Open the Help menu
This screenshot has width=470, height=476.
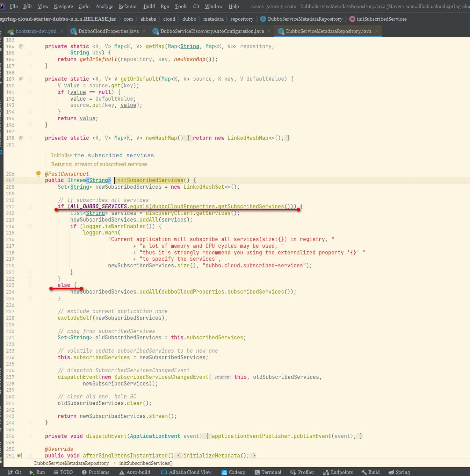click(x=234, y=6)
